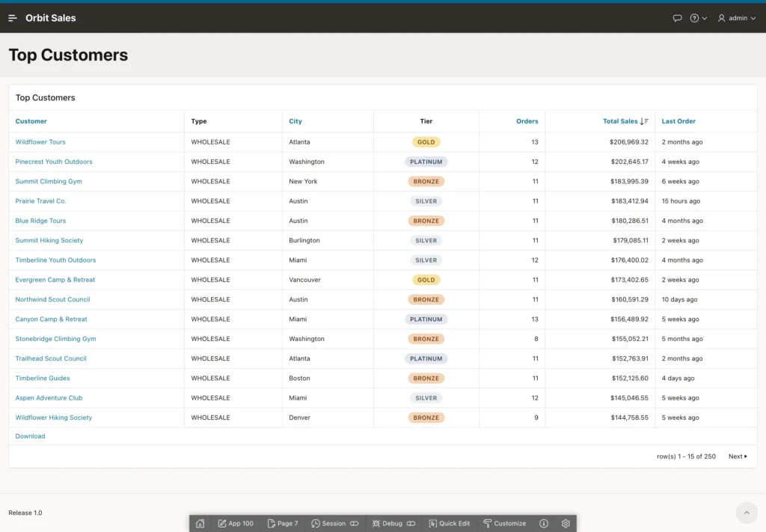
Task: Click the GOLD badge for Wildflower Tours
Action: pos(426,142)
